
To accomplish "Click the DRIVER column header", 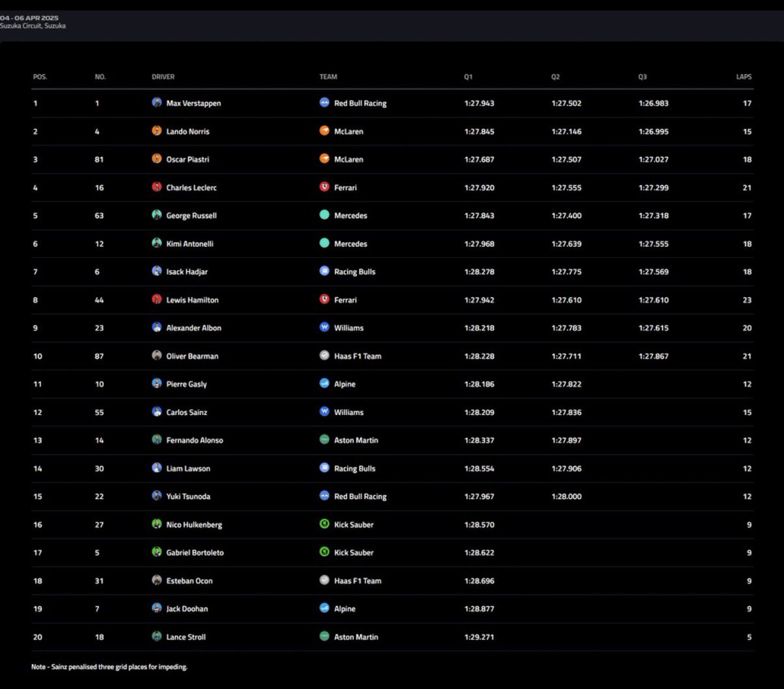I will click(163, 76).
